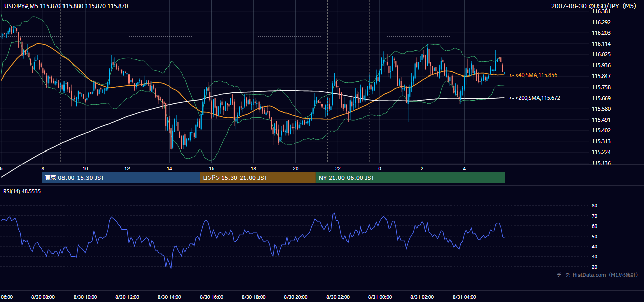Select the 東京 08:00-15:30 JST session bar
644x302 pixels.
click(121, 178)
